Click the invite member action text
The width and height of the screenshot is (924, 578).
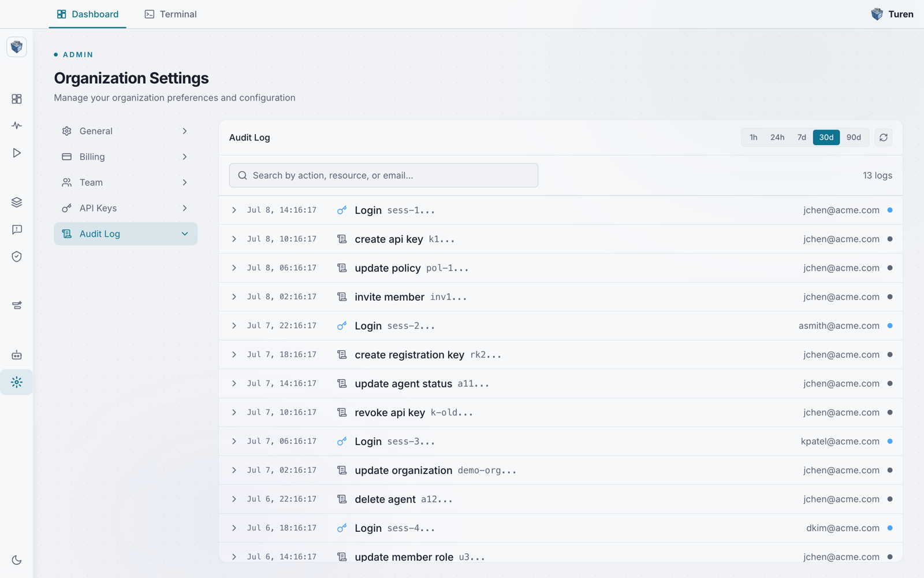(x=389, y=297)
